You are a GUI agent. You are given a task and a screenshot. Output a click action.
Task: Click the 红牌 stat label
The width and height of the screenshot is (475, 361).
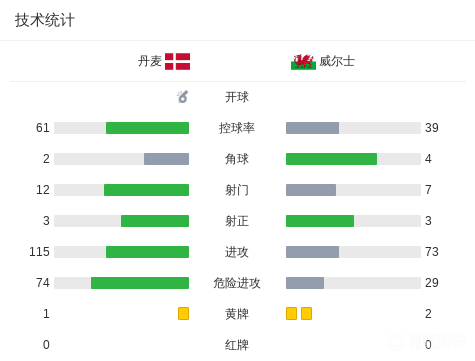click(237, 345)
